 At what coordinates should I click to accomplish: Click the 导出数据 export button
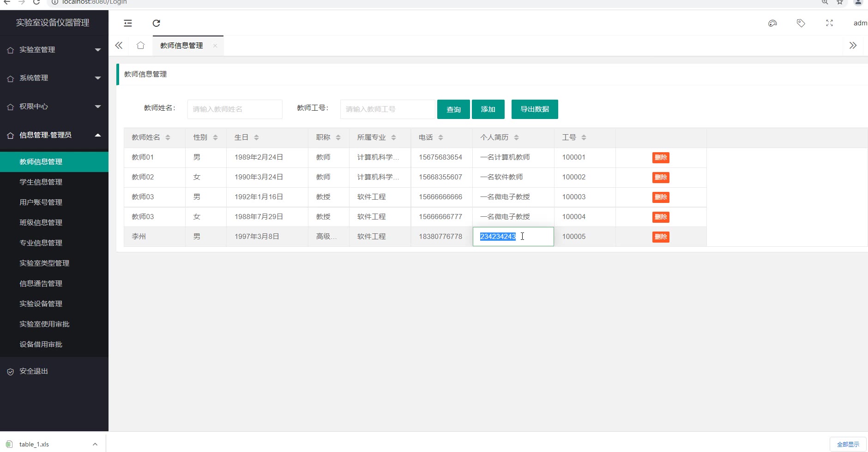[535, 109]
